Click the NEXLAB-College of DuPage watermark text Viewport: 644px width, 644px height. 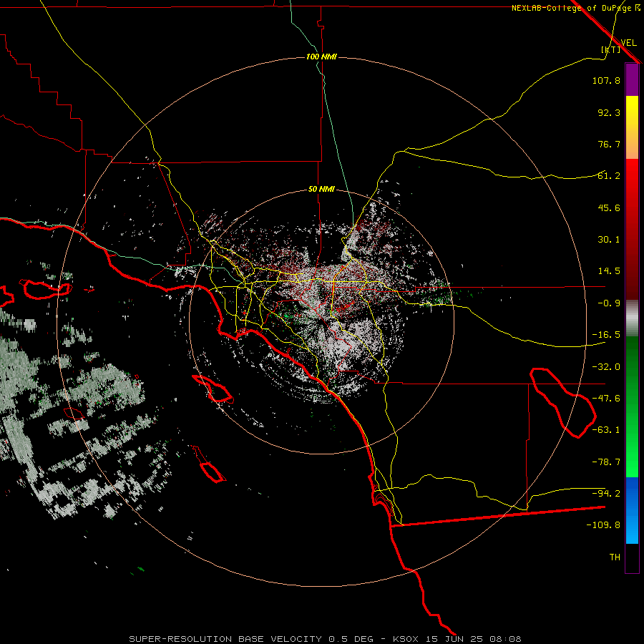576,8
